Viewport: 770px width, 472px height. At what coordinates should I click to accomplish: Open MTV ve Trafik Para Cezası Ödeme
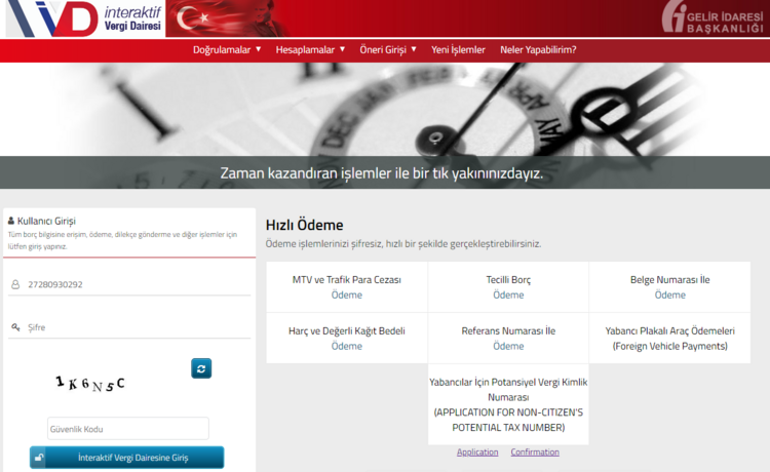point(347,295)
